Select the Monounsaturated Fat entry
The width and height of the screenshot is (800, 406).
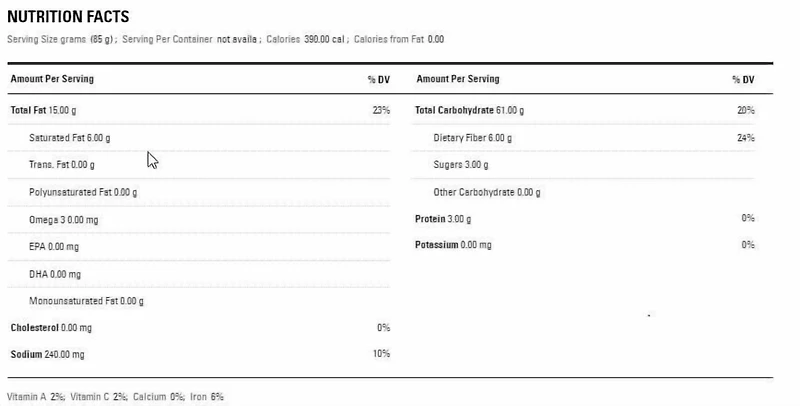click(86, 300)
